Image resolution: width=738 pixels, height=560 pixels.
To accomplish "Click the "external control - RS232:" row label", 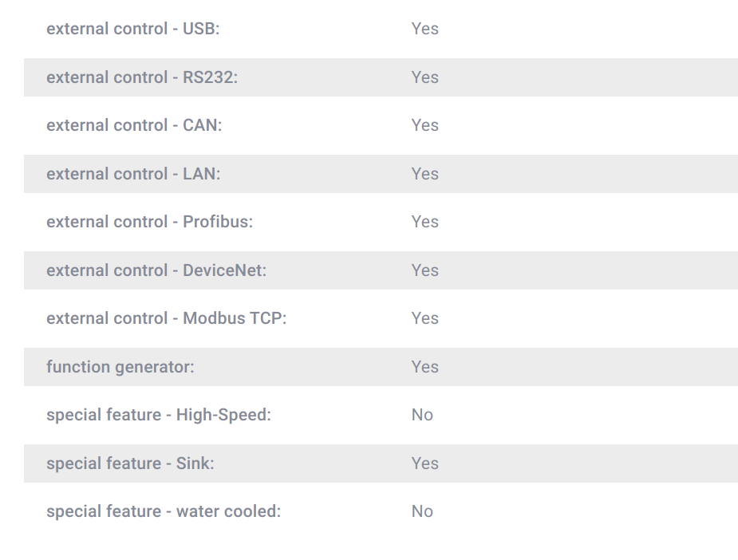I will click(x=142, y=77).
